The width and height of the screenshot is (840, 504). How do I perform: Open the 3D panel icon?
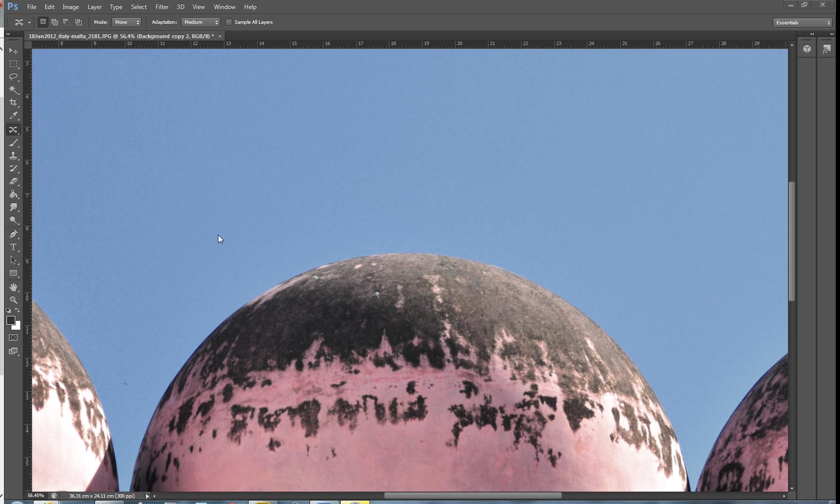(807, 49)
